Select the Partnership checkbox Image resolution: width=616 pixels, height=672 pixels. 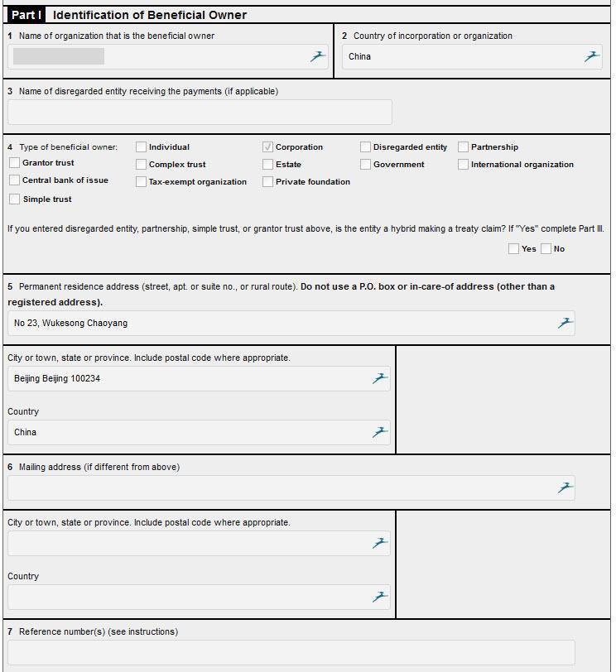(x=464, y=146)
